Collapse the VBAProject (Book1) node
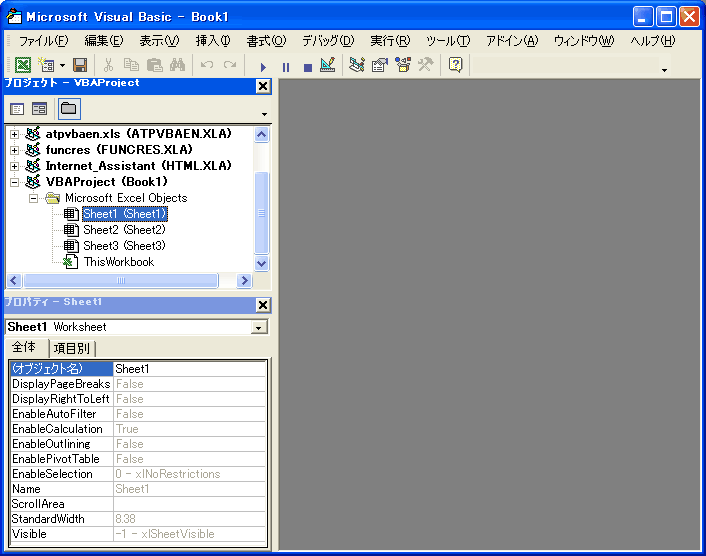This screenshot has height=556, width=706. (14, 182)
